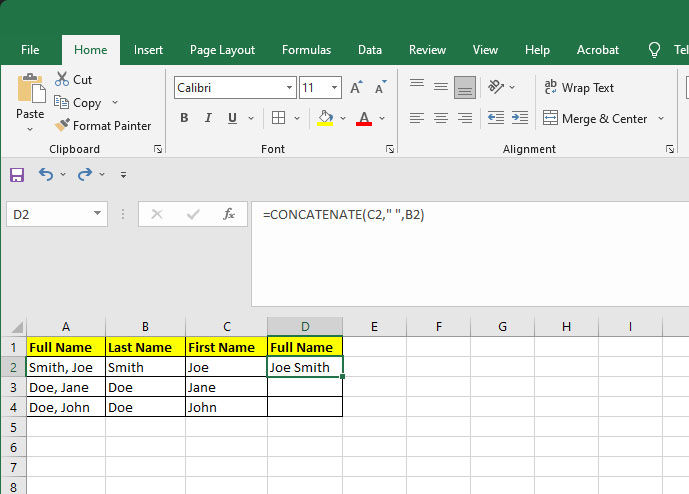Switch to the Page Layout tab

tap(222, 50)
